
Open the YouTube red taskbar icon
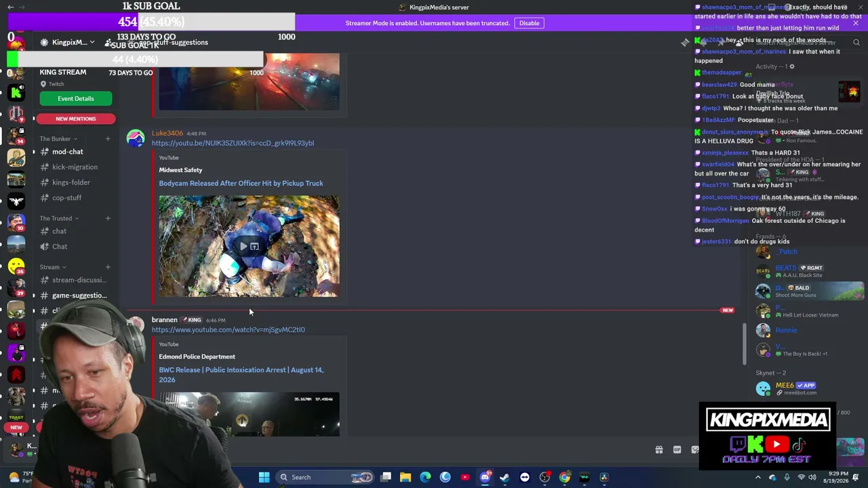click(465, 477)
